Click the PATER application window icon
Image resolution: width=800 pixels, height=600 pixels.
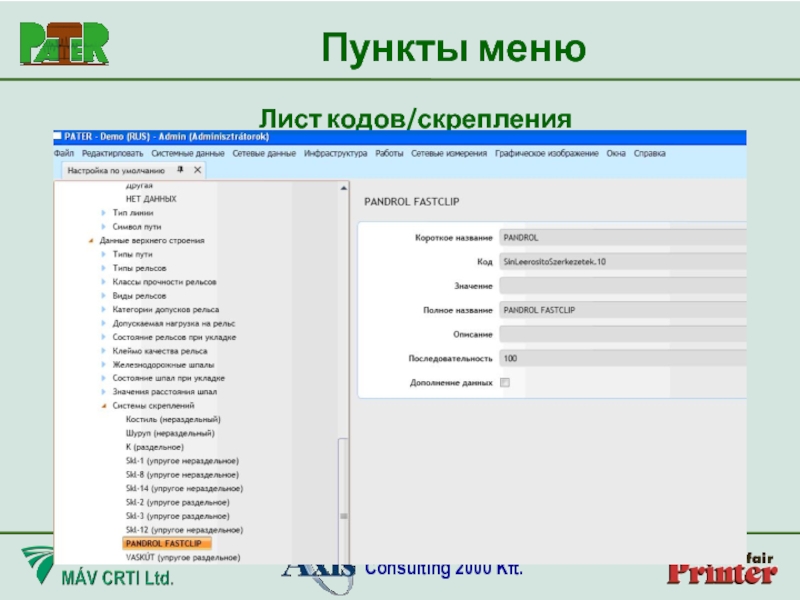point(58,136)
